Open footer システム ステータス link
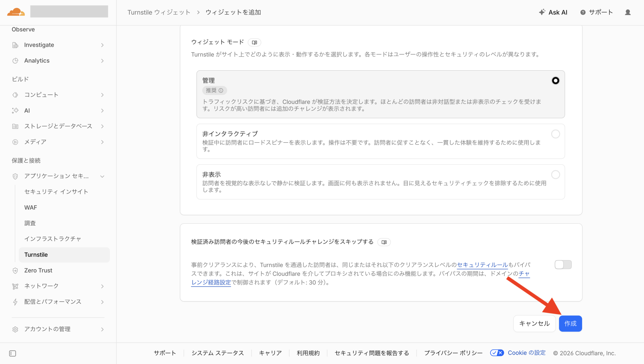The image size is (644, 364). (218, 353)
